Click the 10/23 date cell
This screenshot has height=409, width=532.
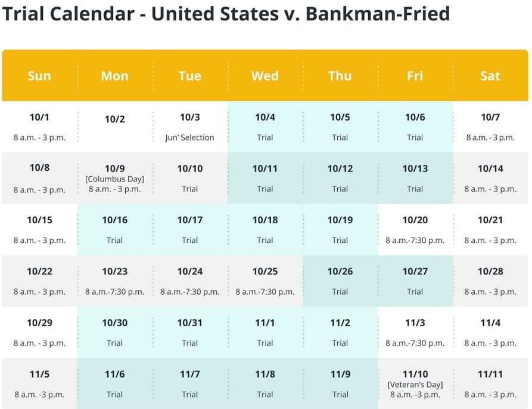click(114, 281)
